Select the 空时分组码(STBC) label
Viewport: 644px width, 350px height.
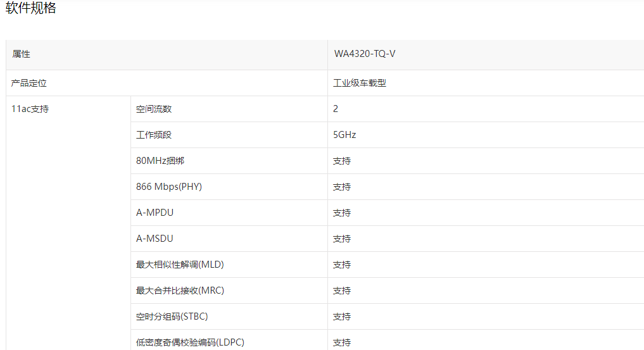tap(172, 316)
